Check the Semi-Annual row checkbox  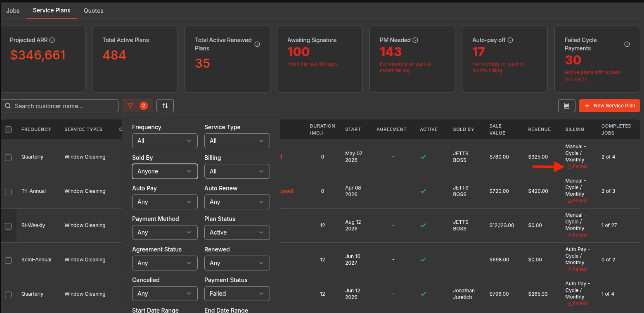pyautogui.click(x=8, y=260)
